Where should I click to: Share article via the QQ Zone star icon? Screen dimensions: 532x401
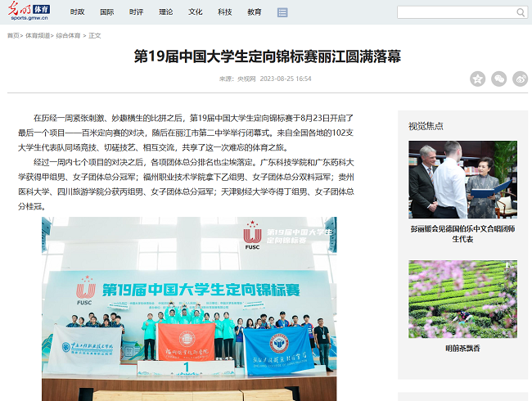point(478,79)
